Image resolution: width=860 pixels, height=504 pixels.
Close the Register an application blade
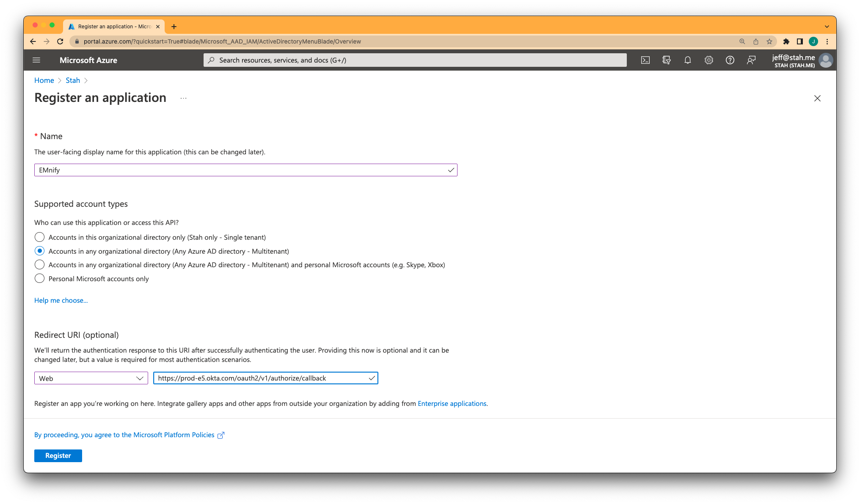(817, 99)
